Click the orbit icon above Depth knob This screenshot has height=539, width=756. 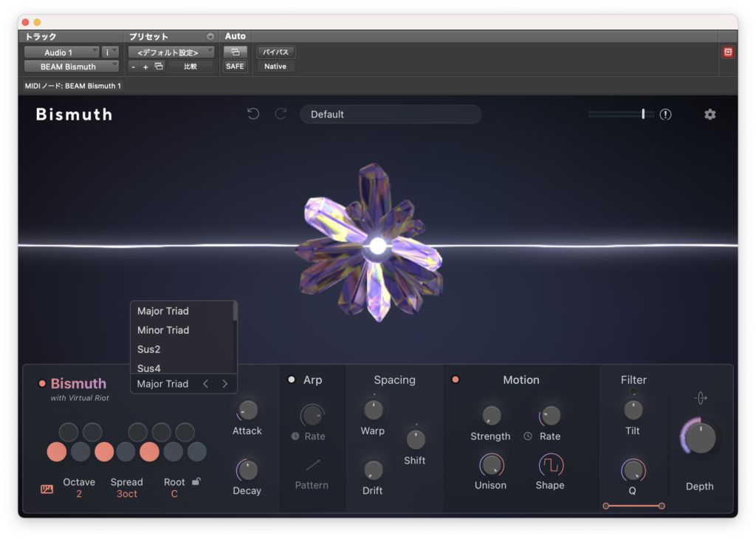coord(701,398)
